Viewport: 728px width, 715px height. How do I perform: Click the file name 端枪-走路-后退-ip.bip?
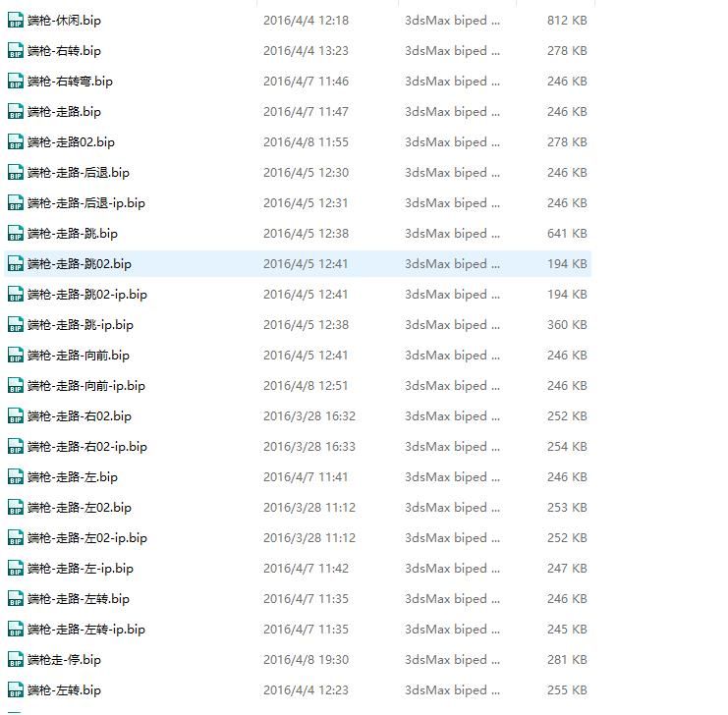86,203
